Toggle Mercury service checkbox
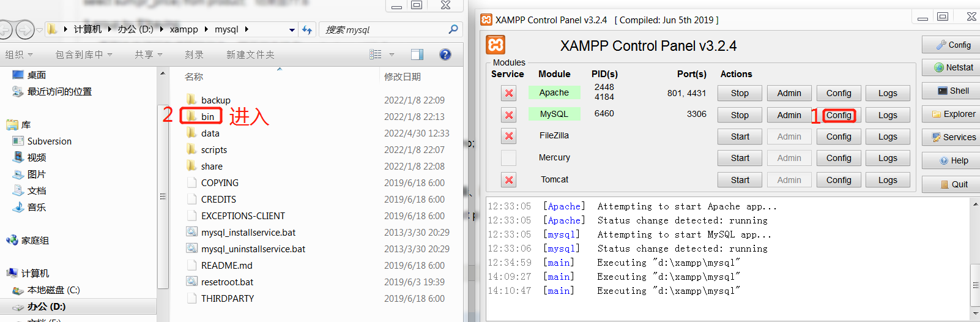This screenshot has width=980, height=322. point(508,158)
